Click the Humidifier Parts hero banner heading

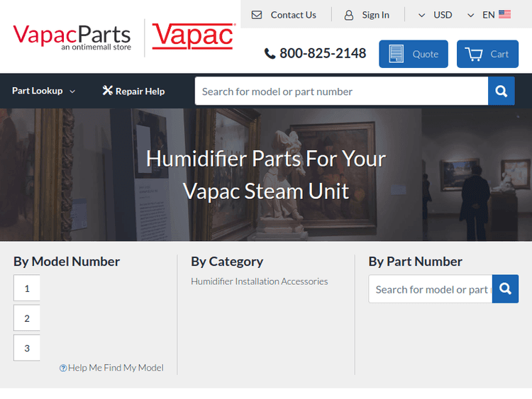(266, 175)
